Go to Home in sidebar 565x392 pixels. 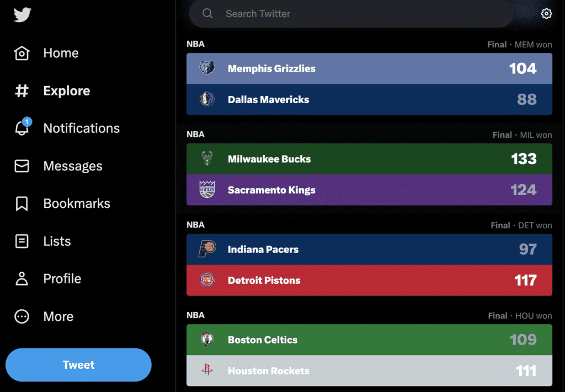(61, 53)
